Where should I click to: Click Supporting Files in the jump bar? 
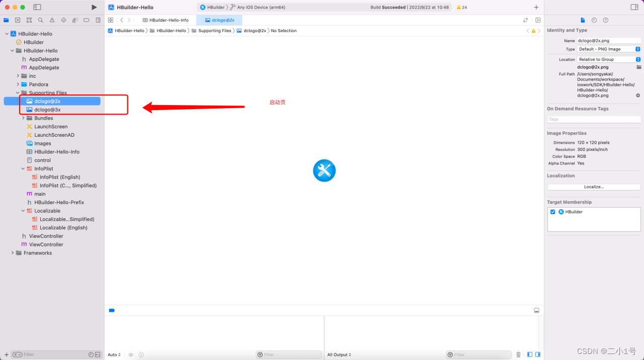pos(211,31)
